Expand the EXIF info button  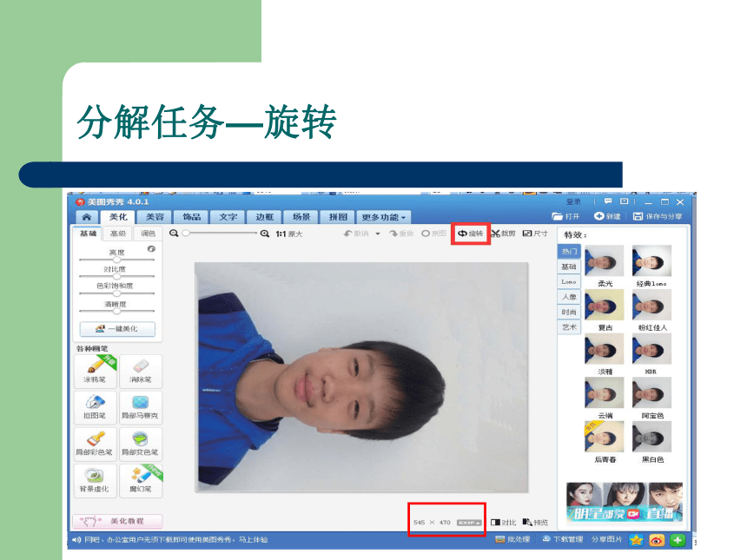coord(469,523)
